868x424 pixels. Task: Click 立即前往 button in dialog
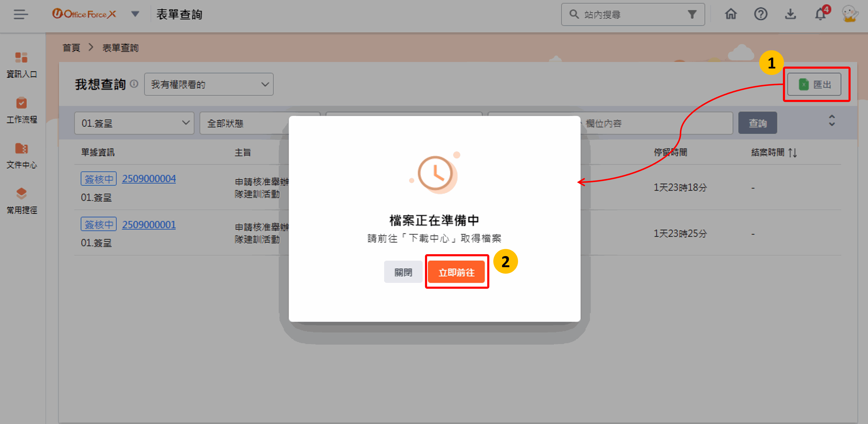456,272
